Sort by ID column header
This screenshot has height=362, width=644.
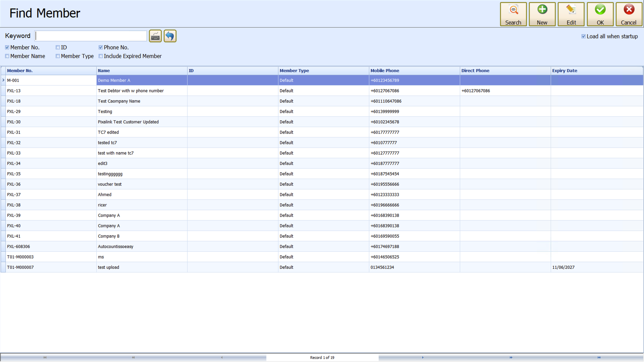[233, 71]
